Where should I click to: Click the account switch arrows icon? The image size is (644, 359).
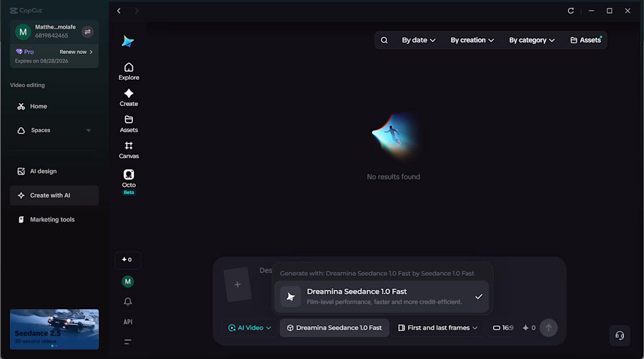click(x=87, y=32)
